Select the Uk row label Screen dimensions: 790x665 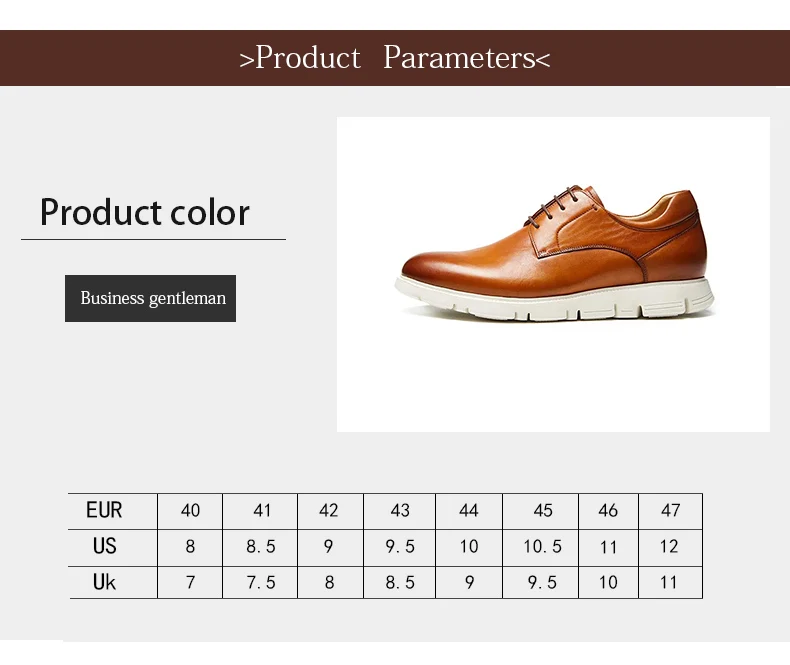[104, 582]
